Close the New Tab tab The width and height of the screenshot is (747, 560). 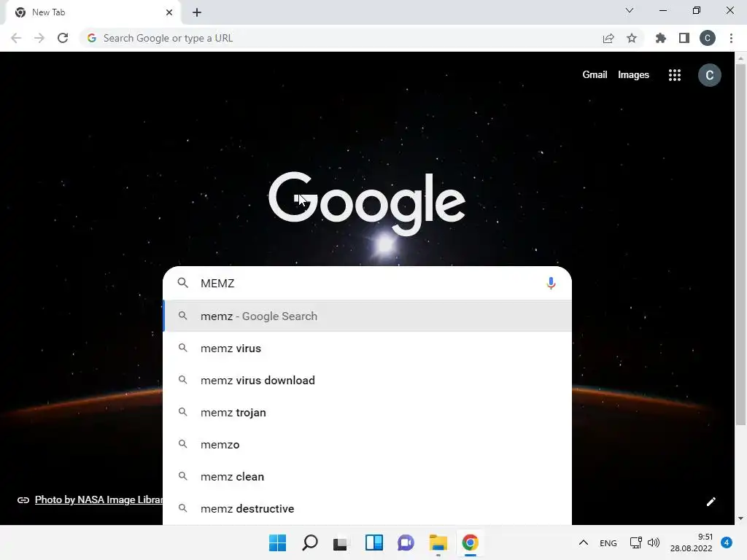tap(169, 12)
